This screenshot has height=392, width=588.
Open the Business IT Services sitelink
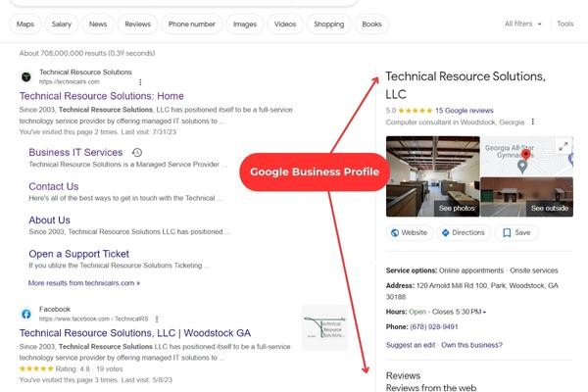(x=75, y=152)
